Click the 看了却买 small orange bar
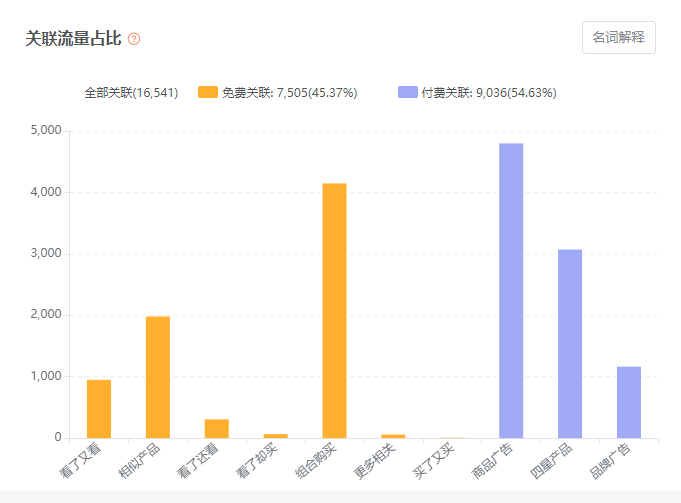This screenshot has width=681, height=503. (275, 436)
